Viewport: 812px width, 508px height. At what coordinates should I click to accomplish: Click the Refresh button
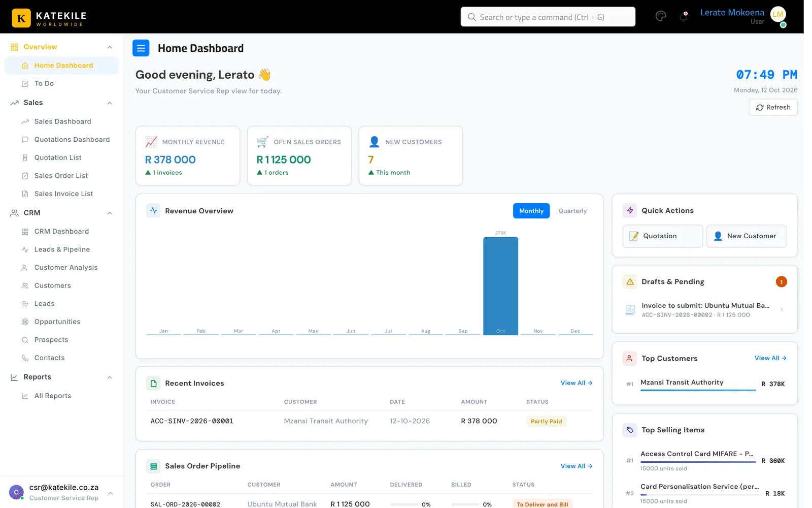[773, 107]
